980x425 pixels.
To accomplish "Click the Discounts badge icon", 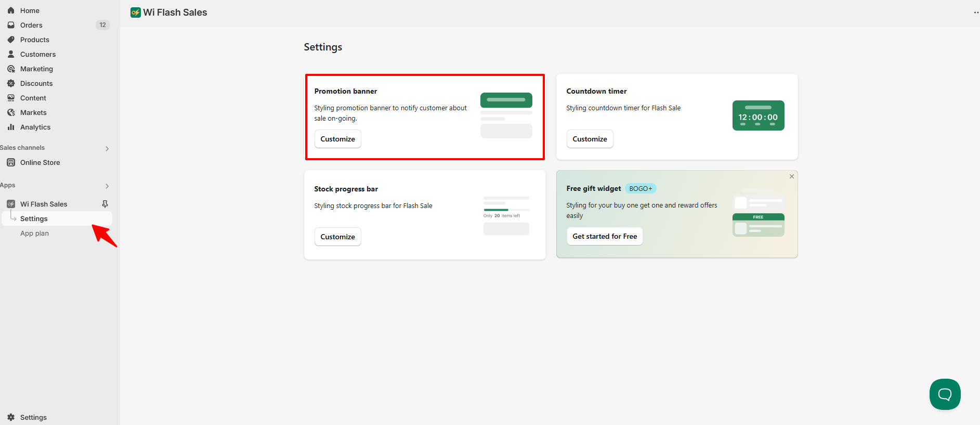I will pos(11,83).
